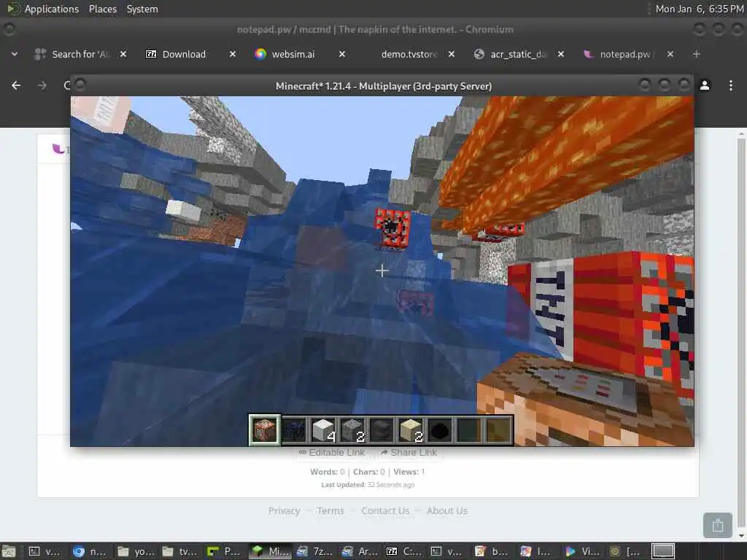This screenshot has width=747, height=560.
Task: Click the share button at page bottom right
Action: [718, 525]
